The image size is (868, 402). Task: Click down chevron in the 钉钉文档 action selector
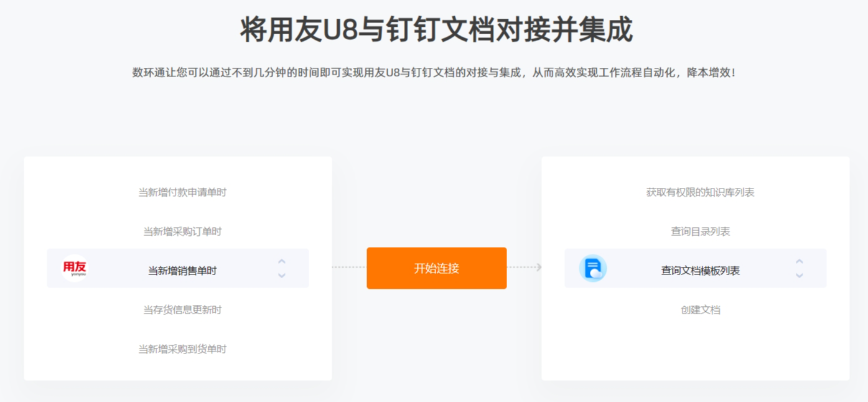(800, 275)
